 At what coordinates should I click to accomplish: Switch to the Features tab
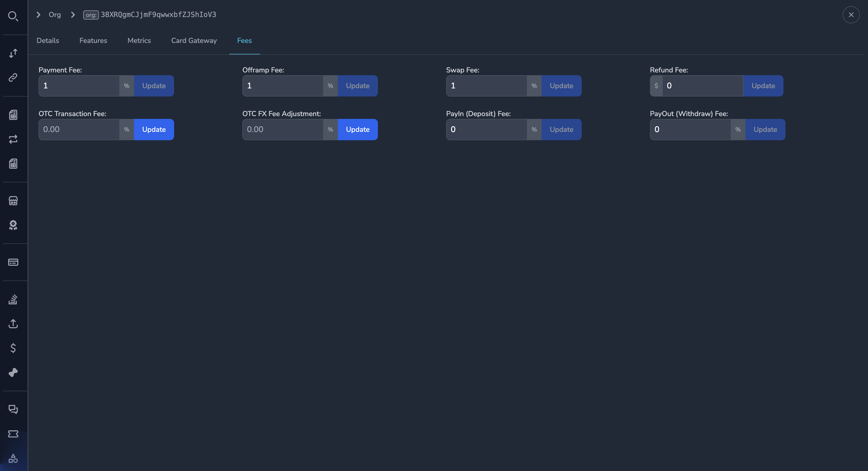93,40
